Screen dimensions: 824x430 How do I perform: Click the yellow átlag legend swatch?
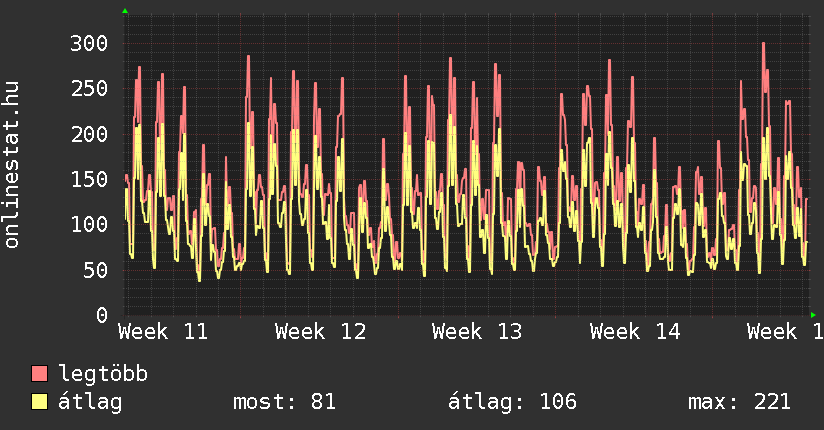coord(40,402)
